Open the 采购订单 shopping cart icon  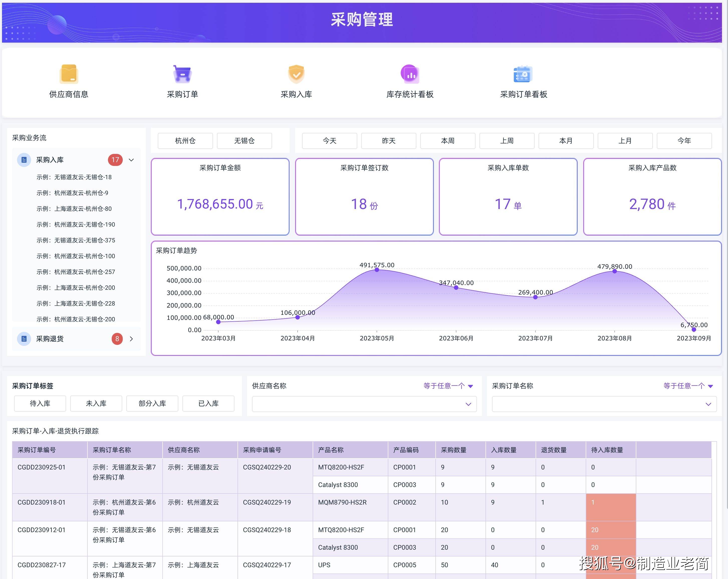[182, 74]
